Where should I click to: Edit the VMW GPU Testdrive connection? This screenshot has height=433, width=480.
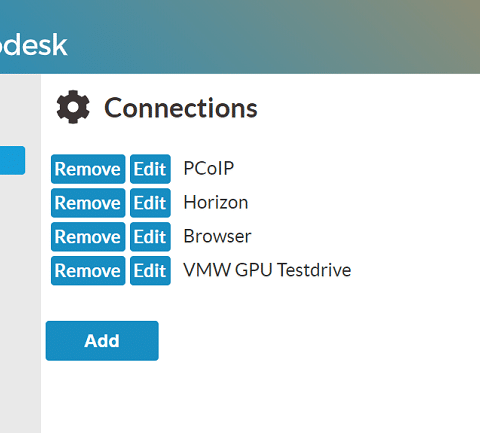coord(150,271)
